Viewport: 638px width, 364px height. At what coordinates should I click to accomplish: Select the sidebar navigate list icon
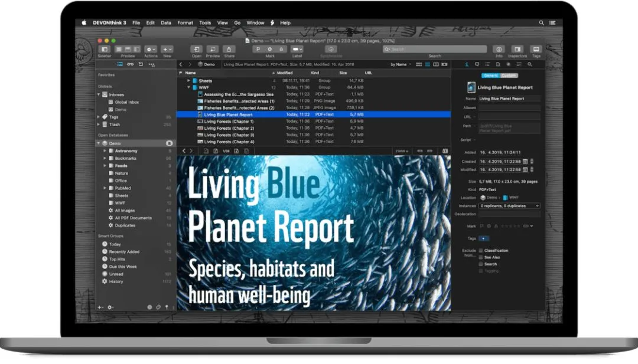click(x=119, y=64)
